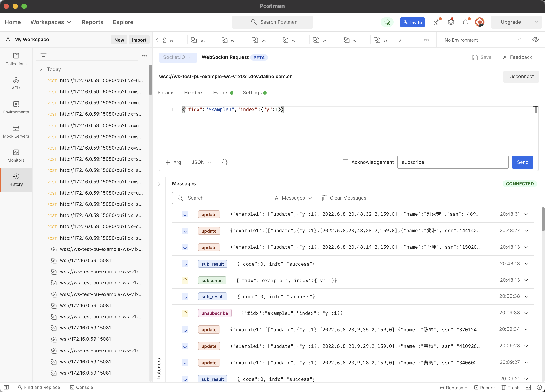Click the beautify braces icon
The width and height of the screenshot is (545, 392).
[x=224, y=162]
